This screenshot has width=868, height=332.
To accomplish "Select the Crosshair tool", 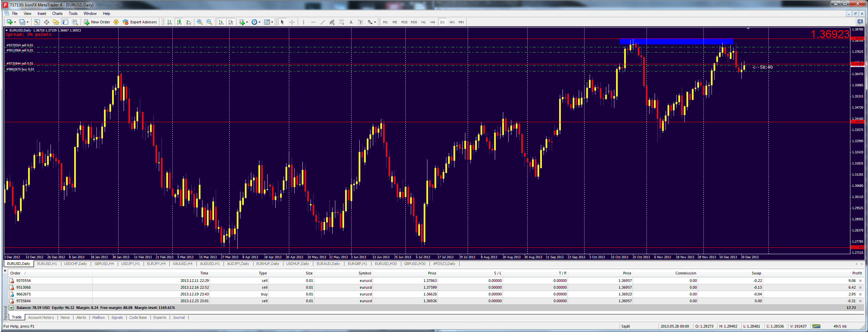I will click(x=292, y=22).
